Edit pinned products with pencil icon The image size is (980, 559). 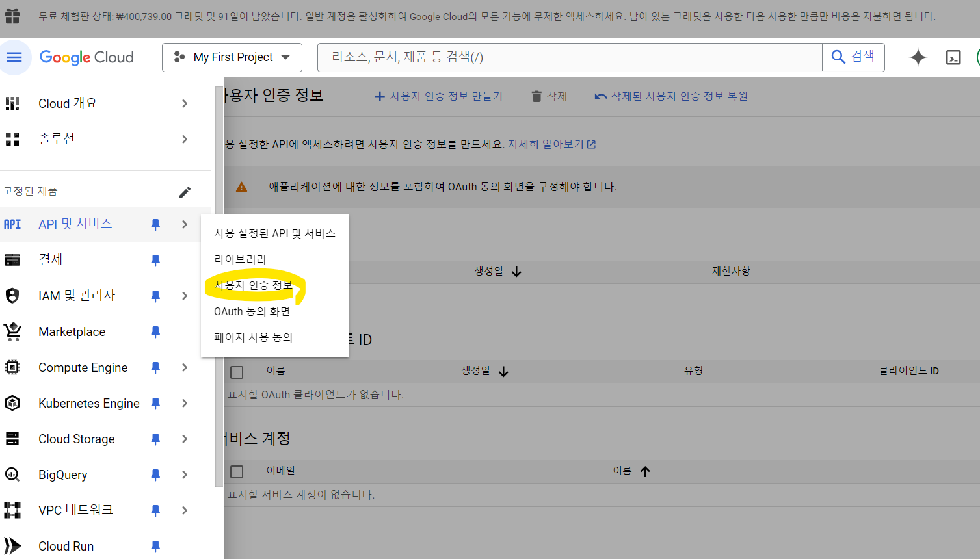[185, 192]
